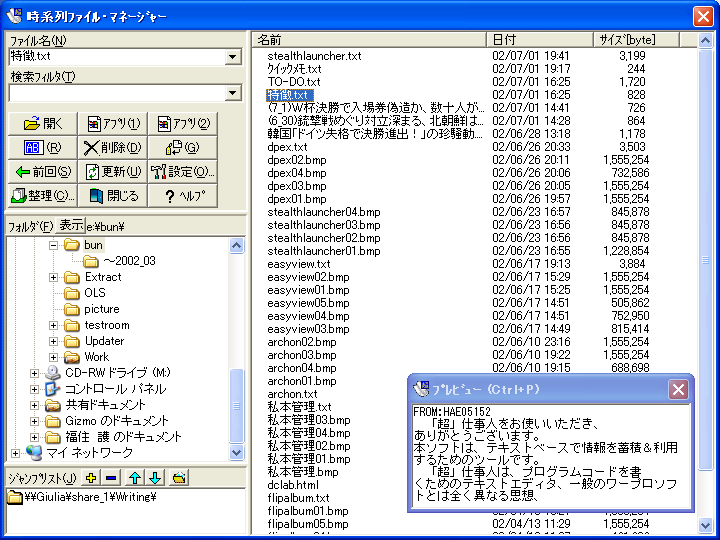Select the picture folder
The image size is (720, 540).
click(x=102, y=309)
